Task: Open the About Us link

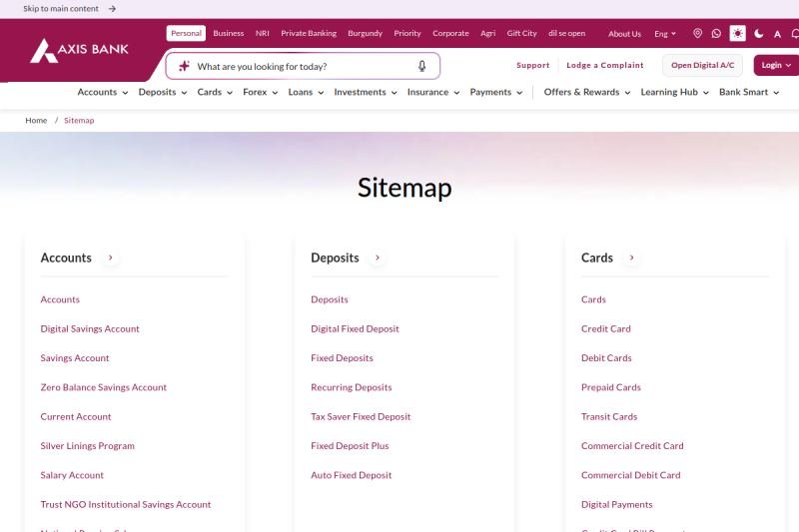Action: (x=625, y=34)
